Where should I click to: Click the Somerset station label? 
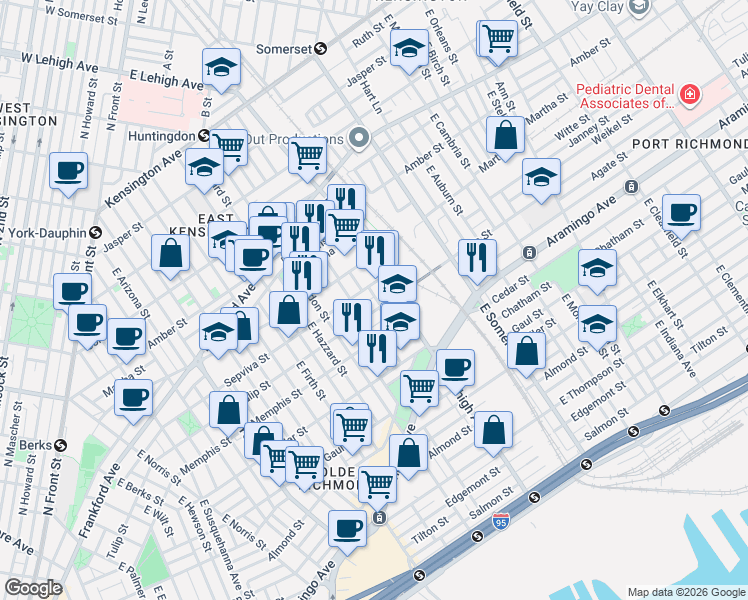(284, 49)
